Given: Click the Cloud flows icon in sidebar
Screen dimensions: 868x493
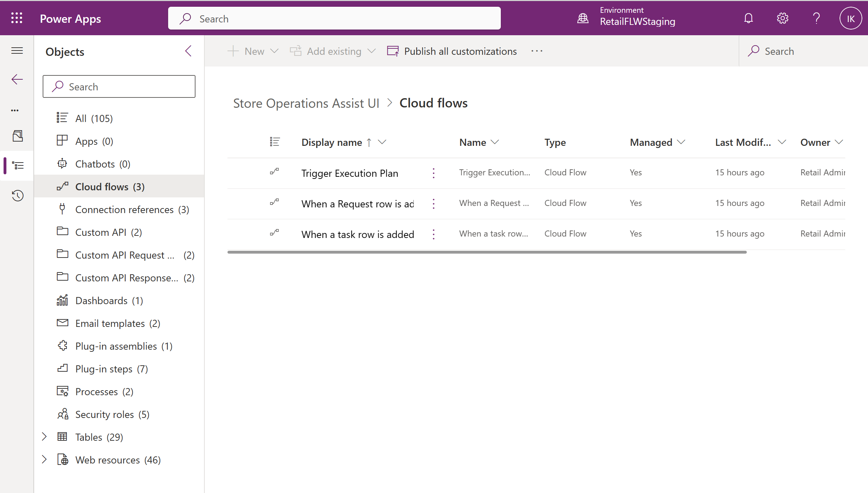Looking at the screenshot, I should click(61, 186).
